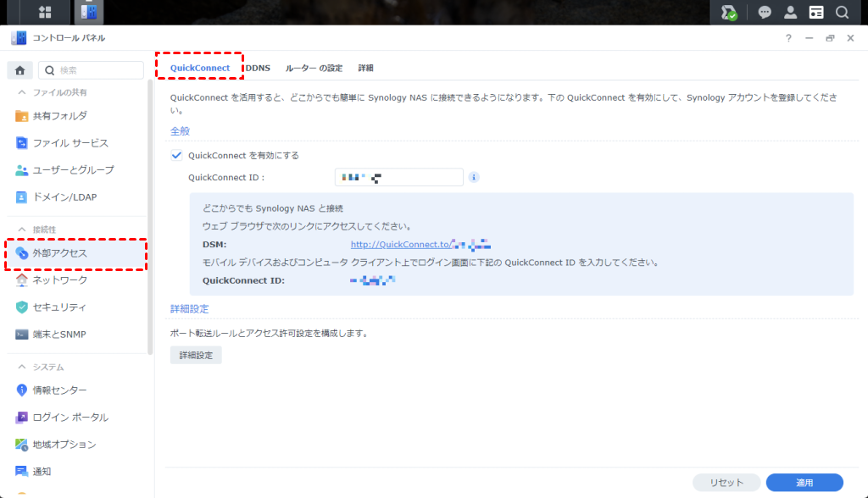Switch to the 詳細 tab
Viewport: 868px width, 498px height.
coord(365,68)
